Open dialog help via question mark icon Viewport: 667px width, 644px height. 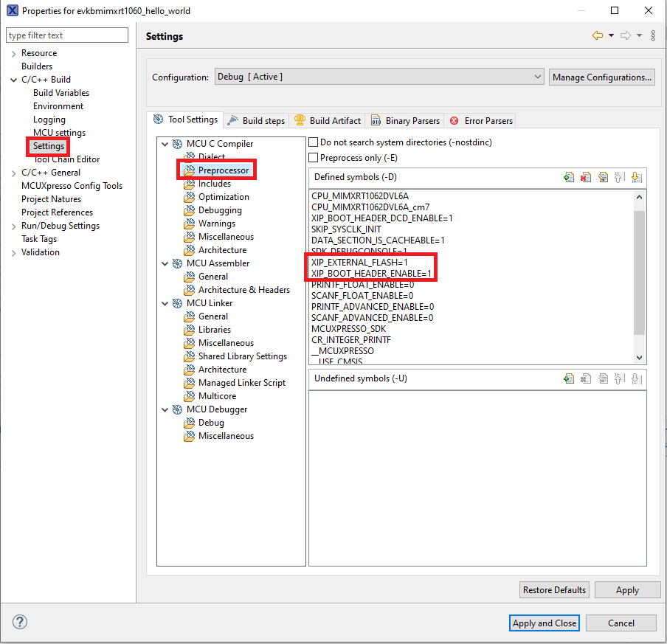[x=20, y=622]
